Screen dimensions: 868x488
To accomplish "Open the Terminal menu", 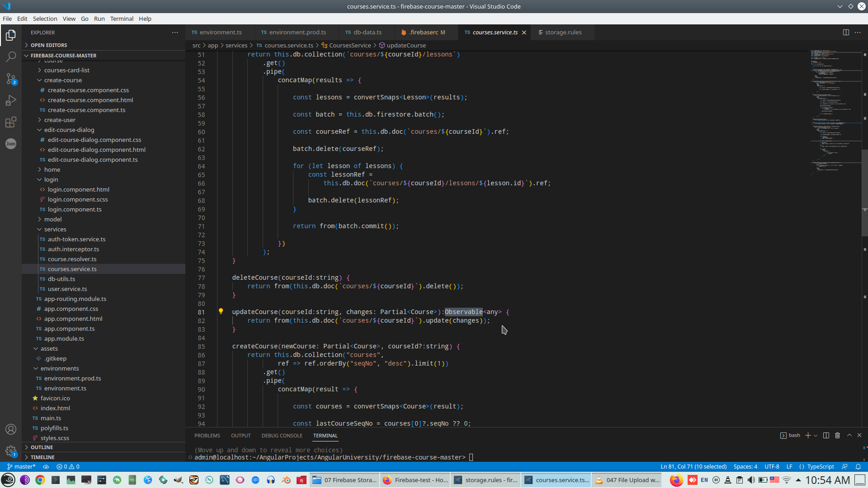I will [x=121, y=19].
